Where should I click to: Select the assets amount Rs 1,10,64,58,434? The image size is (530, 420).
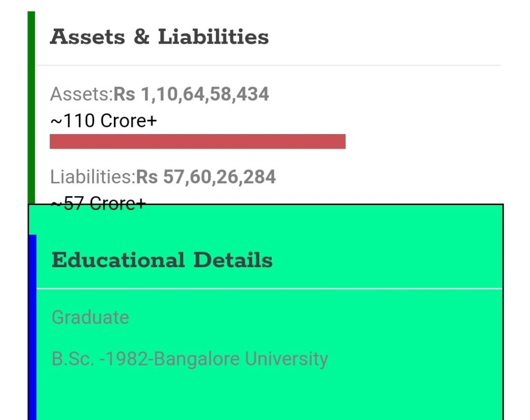click(x=191, y=94)
